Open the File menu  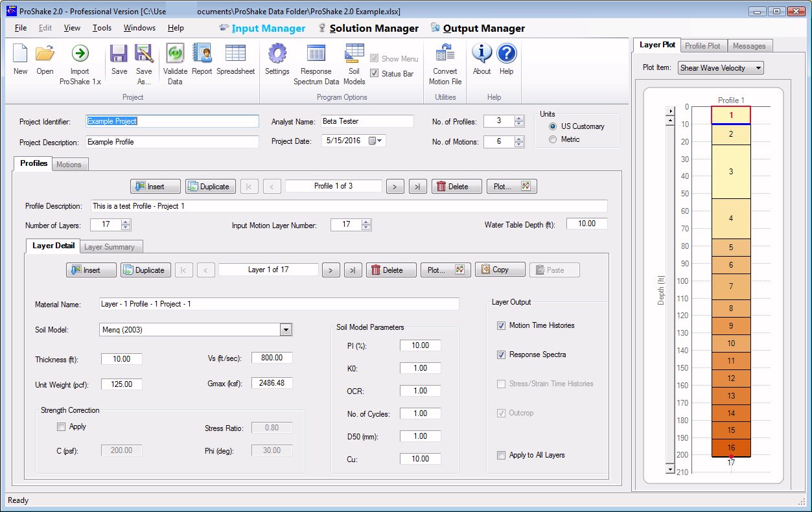21,28
